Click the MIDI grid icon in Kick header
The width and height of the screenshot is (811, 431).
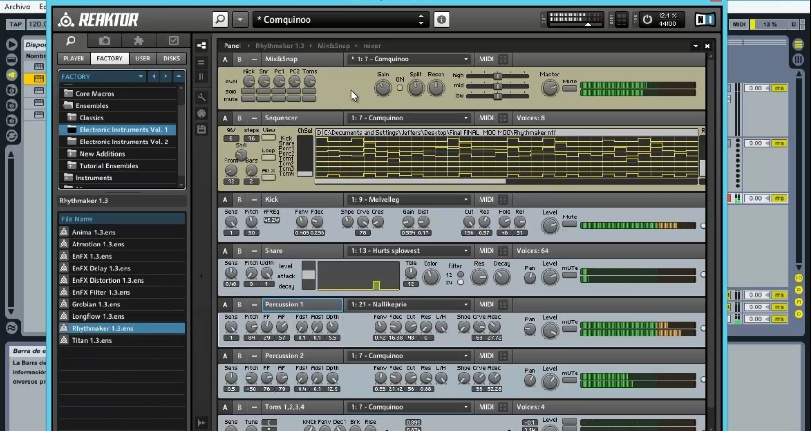tap(503, 199)
